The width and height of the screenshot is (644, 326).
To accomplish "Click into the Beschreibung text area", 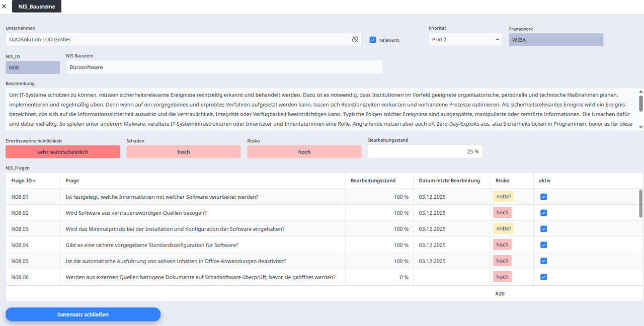I will (x=322, y=109).
